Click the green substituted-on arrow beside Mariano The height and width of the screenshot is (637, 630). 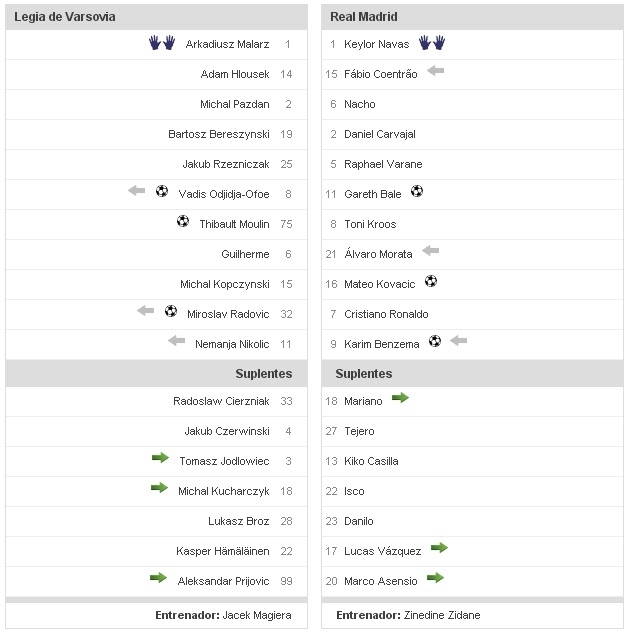point(400,398)
